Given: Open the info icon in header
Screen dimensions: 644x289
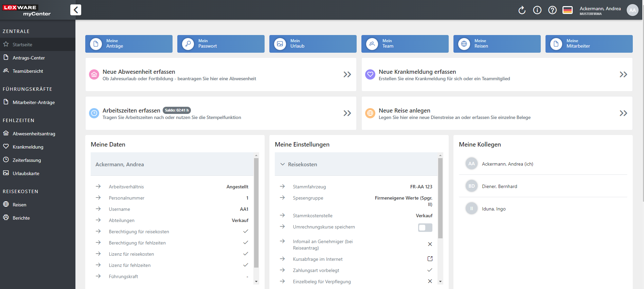Looking at the screenshot, I should tap(537, 10).
